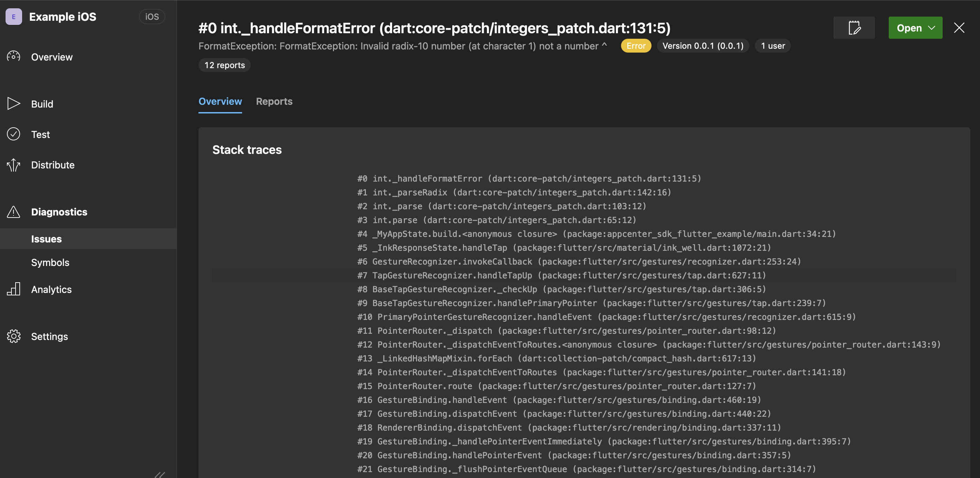Collapse sidebar with double chevron
The image size is (980, 478).
(160, 474)
